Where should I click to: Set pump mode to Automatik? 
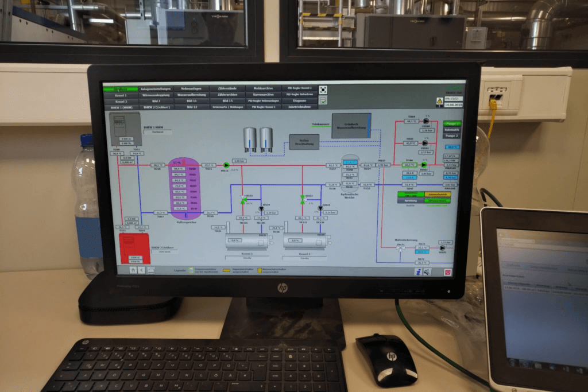[452, 130]
